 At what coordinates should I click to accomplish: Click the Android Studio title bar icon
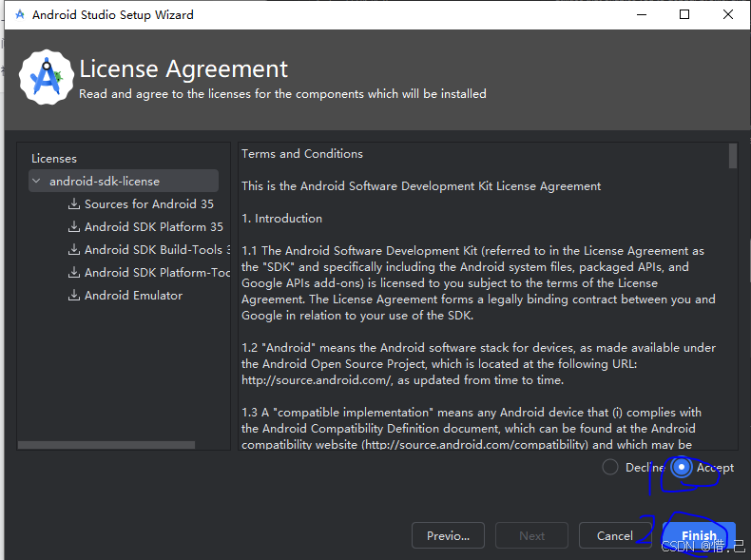pyautogui.click(x=20, y=15)
